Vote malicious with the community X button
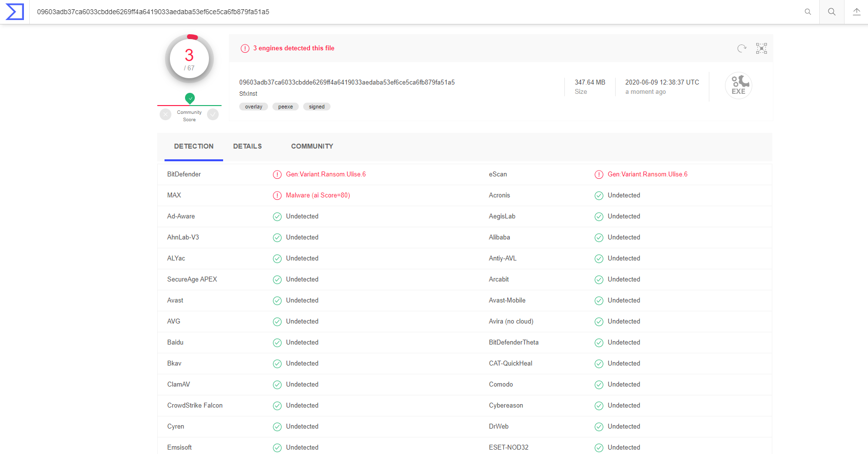Viewport: 868px width, 454px height. pyautogui.click(x=165, y=114)
